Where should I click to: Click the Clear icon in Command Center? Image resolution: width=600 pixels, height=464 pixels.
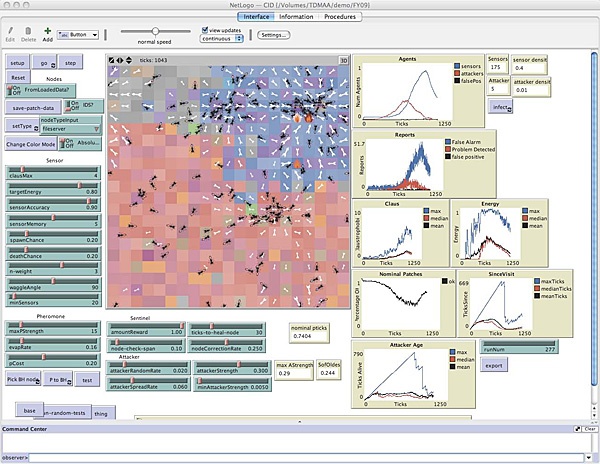pyautogui.click(x=589, y=429)
